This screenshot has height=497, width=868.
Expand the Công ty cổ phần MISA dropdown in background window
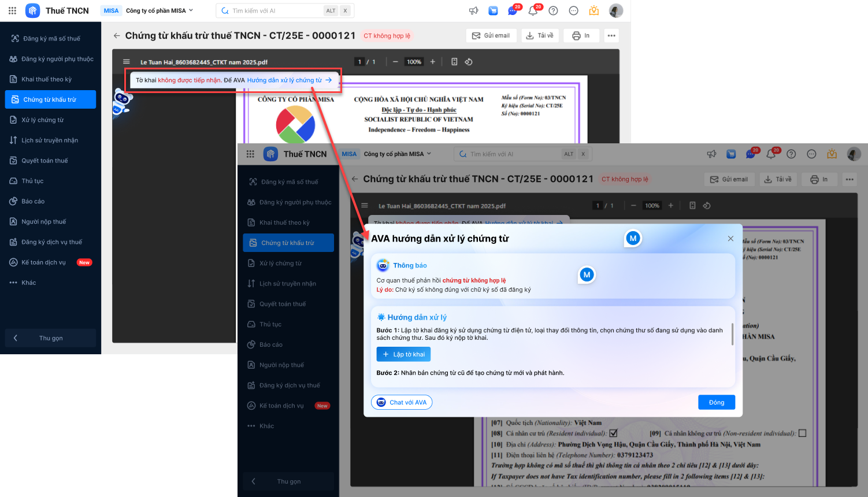[159, 10]
